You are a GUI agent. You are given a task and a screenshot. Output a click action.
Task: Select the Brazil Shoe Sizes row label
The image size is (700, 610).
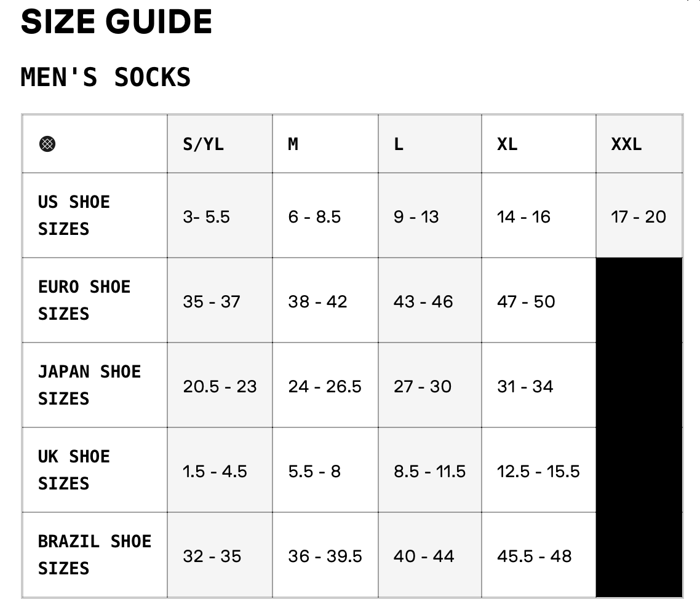click(x=94, y=555)
